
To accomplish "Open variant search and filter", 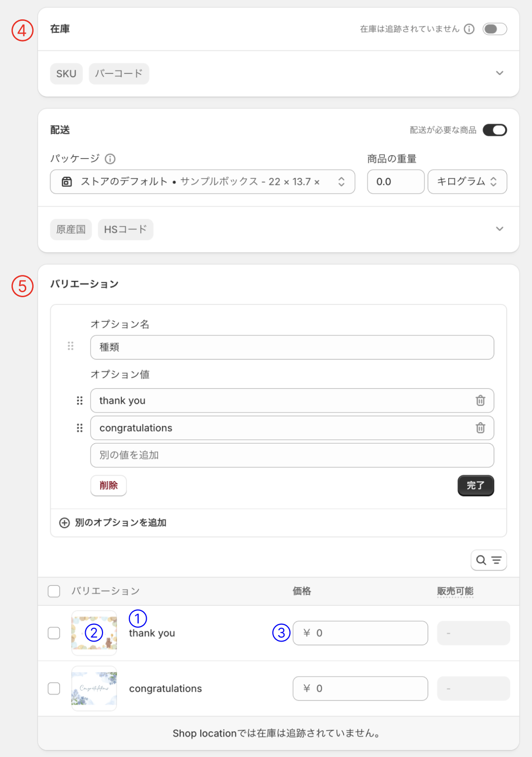I will pos(488,560).
